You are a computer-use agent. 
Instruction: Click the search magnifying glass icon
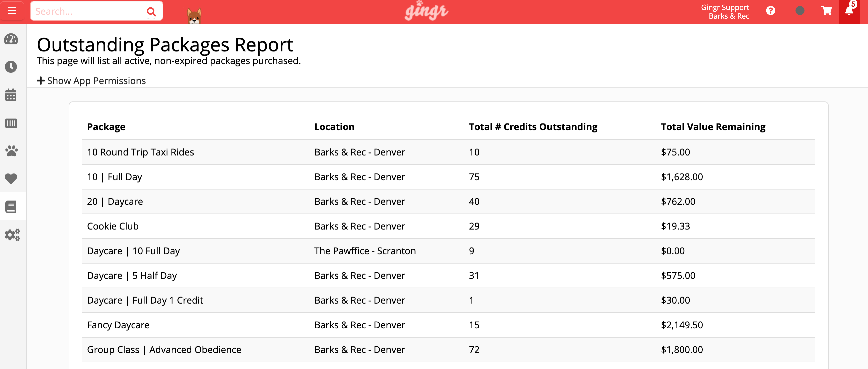click(x=151, y=11)
